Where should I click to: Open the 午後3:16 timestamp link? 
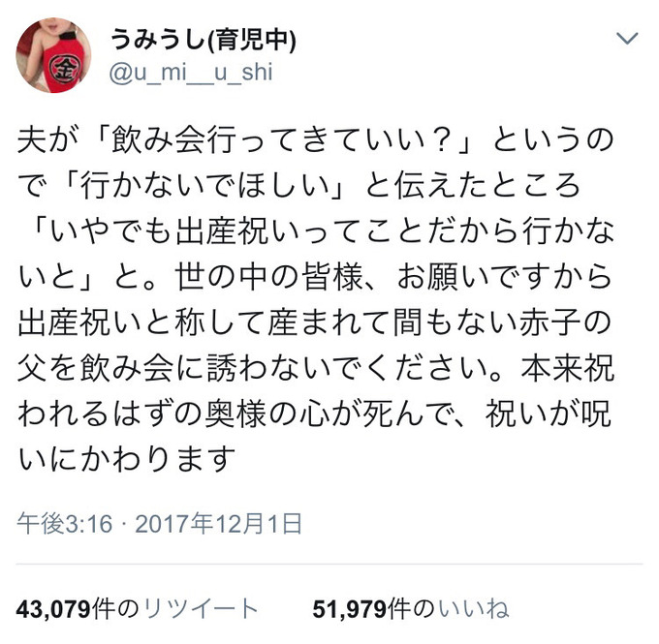tap(65, 524)
